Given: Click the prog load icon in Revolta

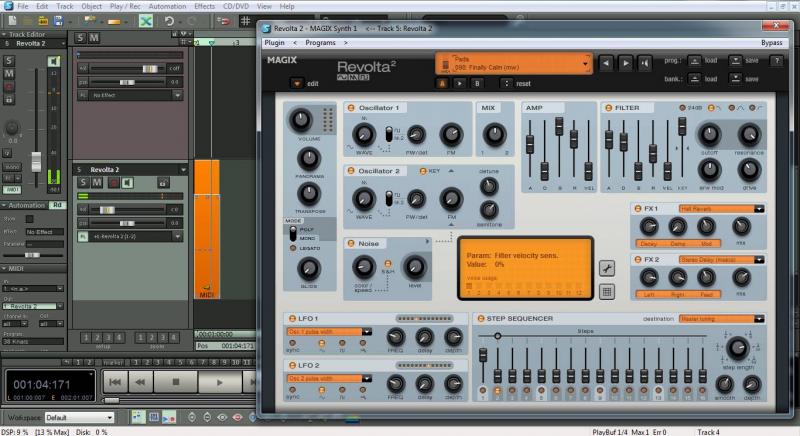Looking at the screenshot, I should [x=694, y=61].
